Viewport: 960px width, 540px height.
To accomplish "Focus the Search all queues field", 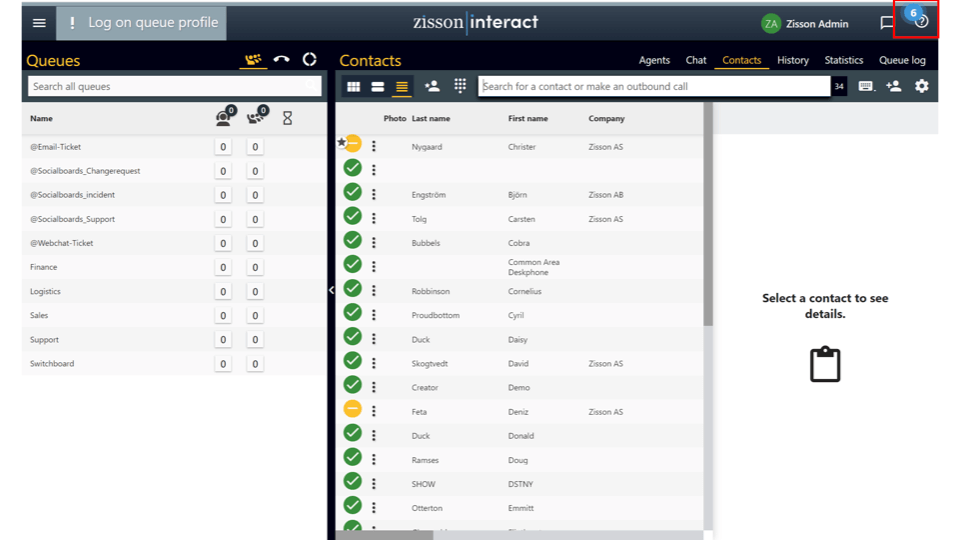I will click(174, 86).
